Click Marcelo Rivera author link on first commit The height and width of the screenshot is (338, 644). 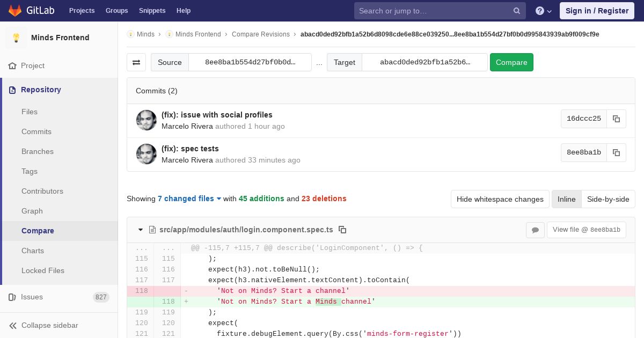(187, 127)
